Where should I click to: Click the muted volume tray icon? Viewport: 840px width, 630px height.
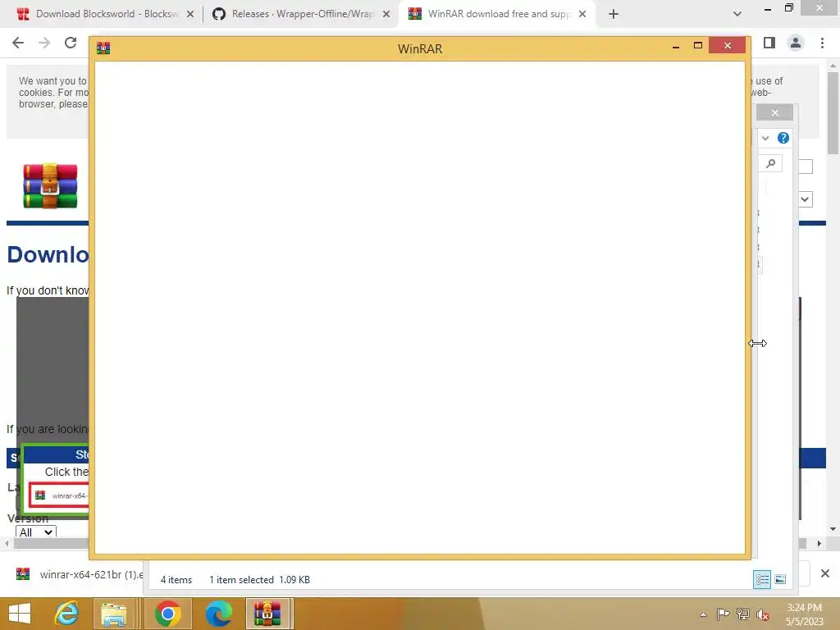(x=763, y=615)
